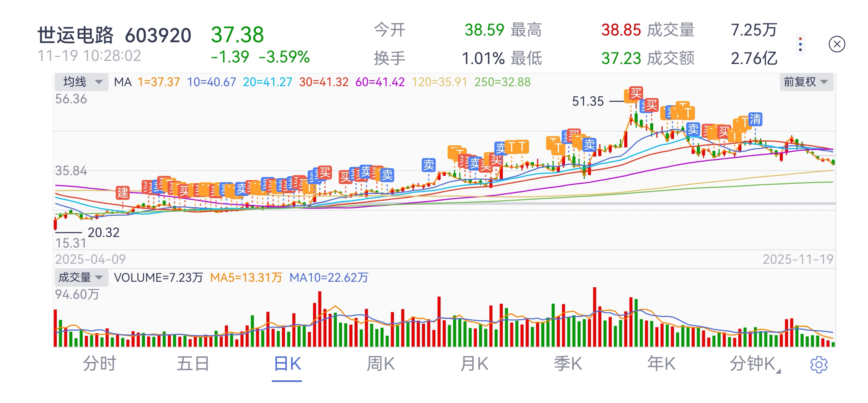Expand the 均线 indicator dropdown
868x403 pixels.
82,82
